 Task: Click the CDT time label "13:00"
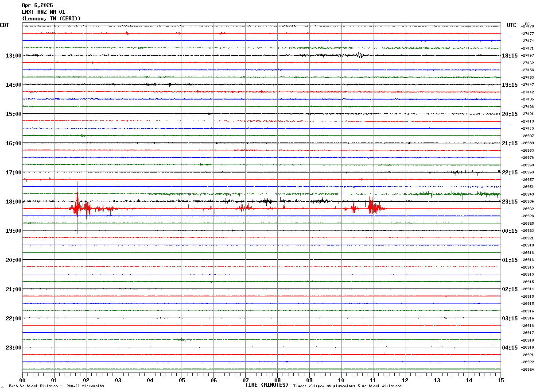13,56
